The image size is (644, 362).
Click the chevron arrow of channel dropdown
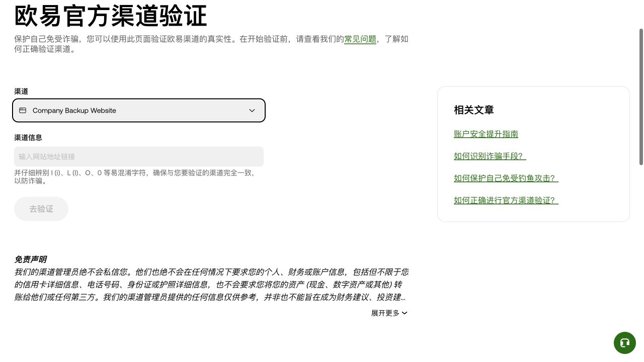pyautogui.click(x=252, y=111)
